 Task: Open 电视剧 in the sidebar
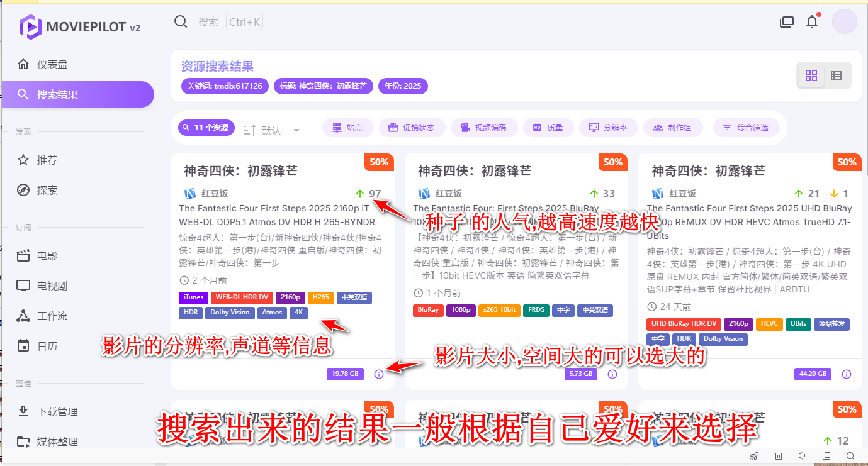(52, 286)
